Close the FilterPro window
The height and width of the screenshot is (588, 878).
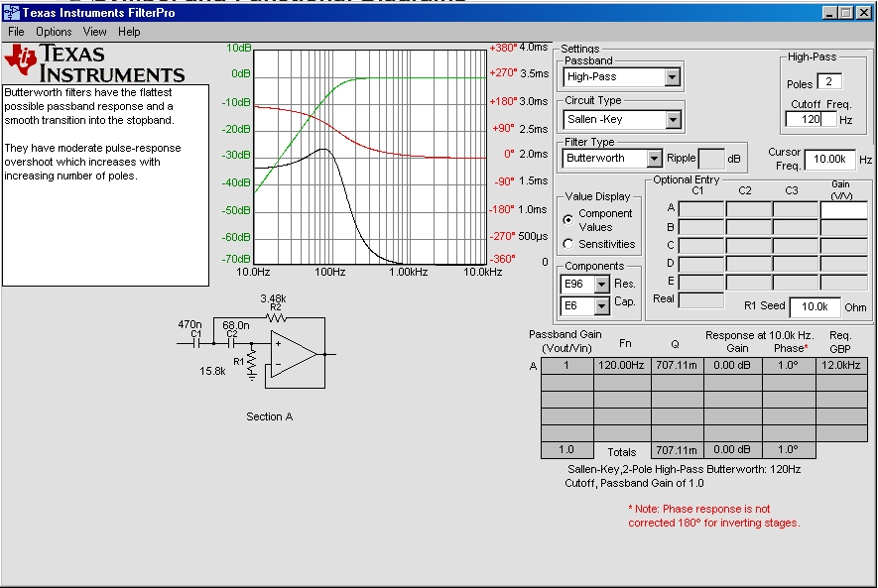pos(864,13)
